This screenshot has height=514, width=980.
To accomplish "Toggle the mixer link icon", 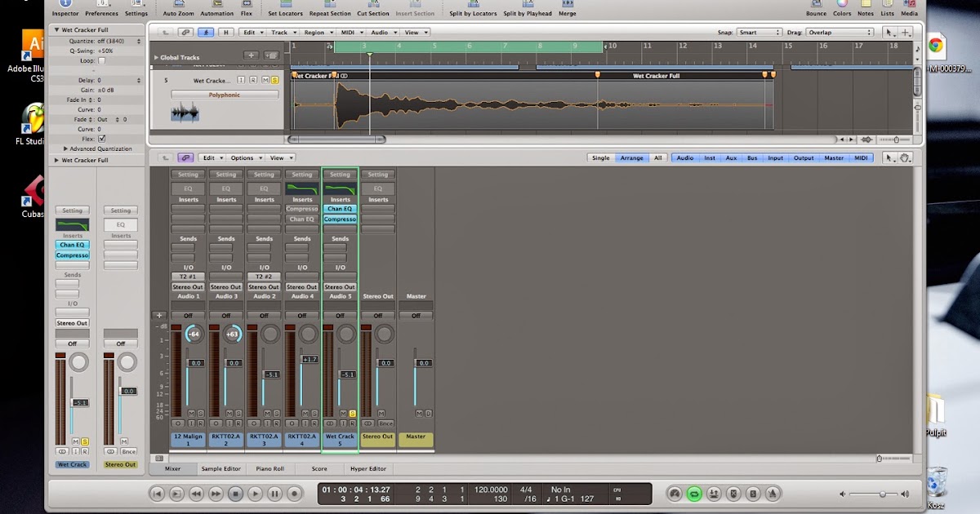I will (186, 158).
